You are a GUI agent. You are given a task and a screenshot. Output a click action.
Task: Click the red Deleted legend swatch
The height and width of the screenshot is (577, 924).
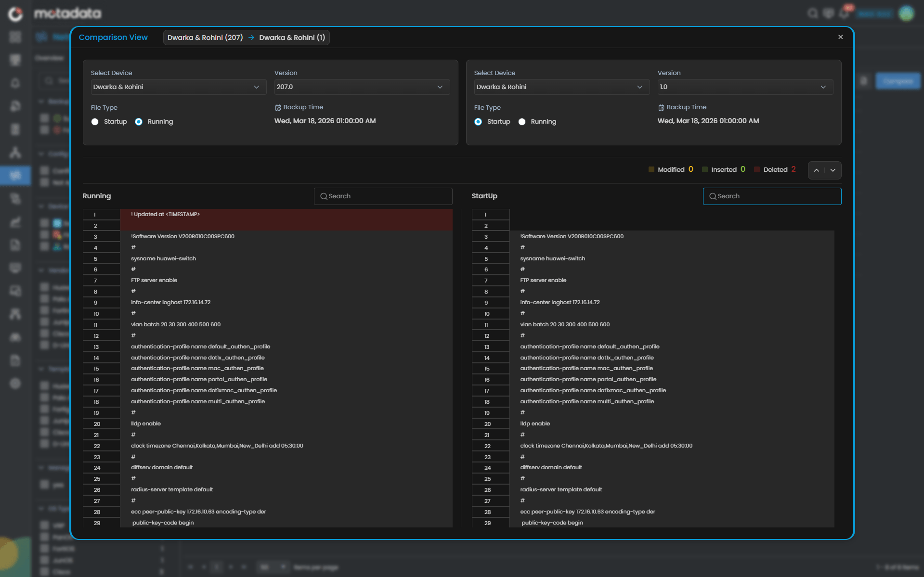(x=756, y=169)
